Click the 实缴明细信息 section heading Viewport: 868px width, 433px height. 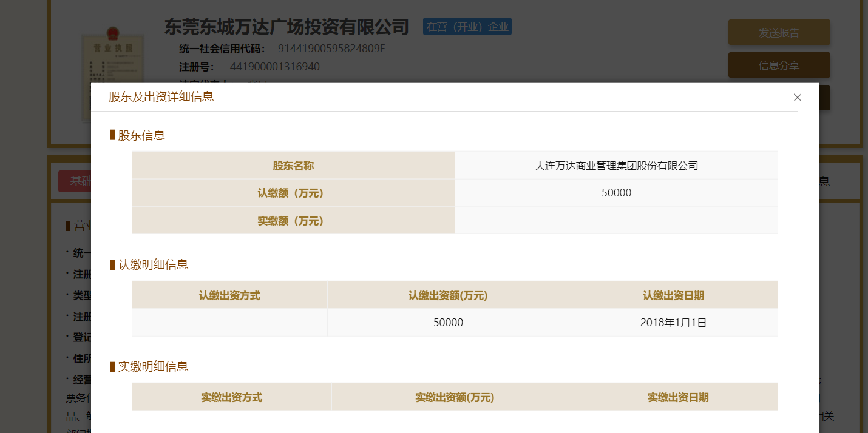click(x=153, y=366)
